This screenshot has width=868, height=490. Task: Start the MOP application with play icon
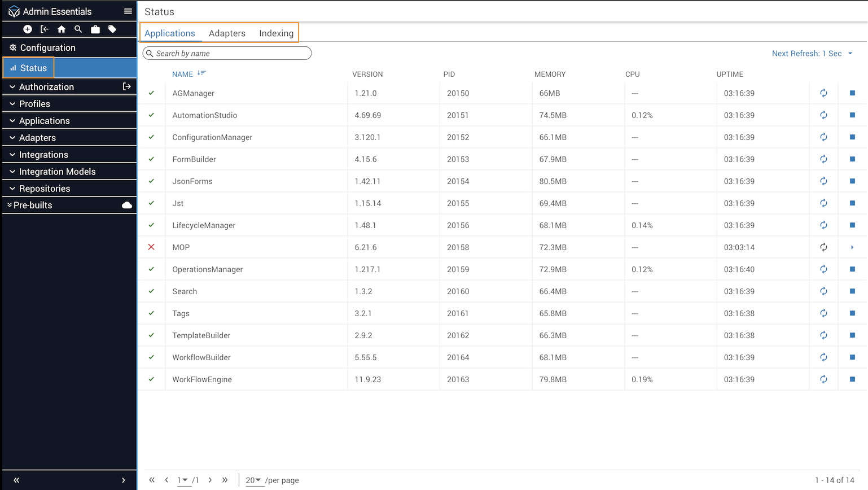pos(852,247)
